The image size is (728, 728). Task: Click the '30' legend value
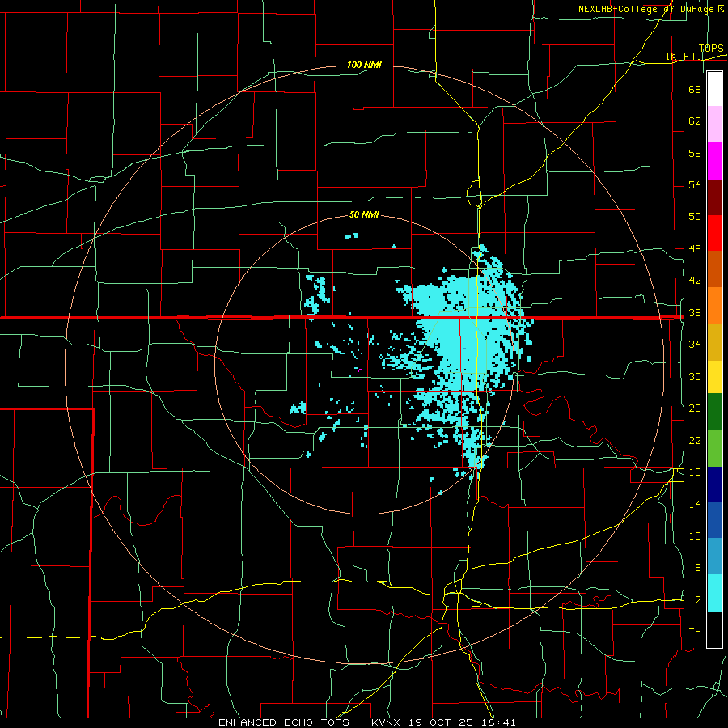[695, 376]
